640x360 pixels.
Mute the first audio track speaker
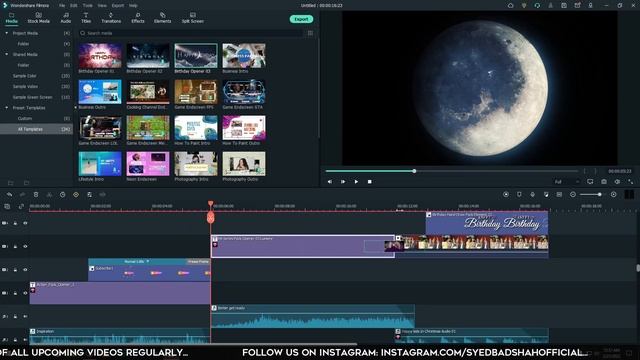click(x=25, y=316)
